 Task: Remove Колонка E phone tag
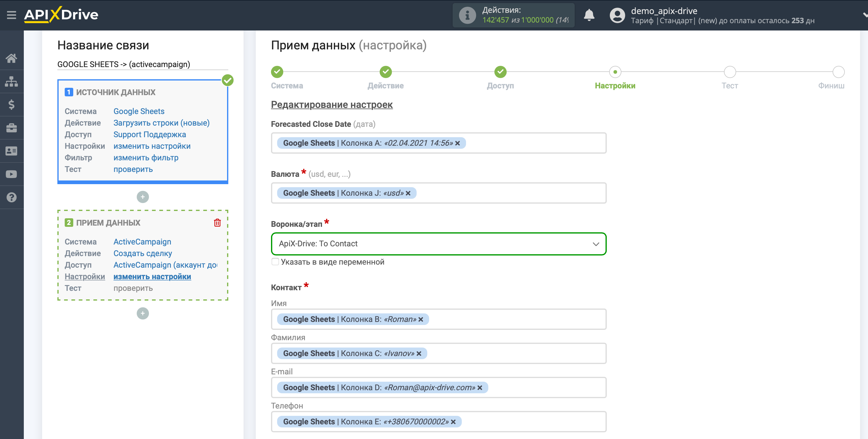point(453,422)
